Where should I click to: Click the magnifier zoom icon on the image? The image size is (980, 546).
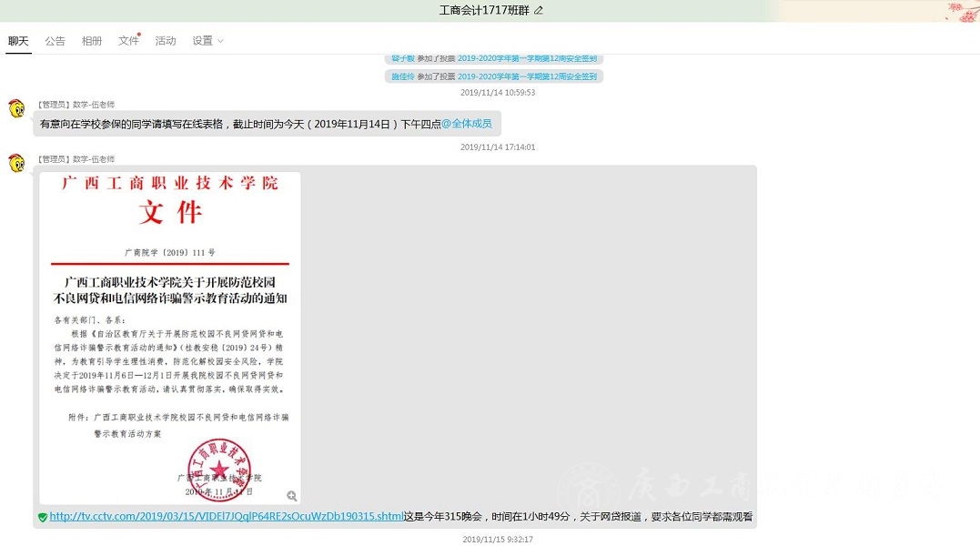(x=292, y=496)
